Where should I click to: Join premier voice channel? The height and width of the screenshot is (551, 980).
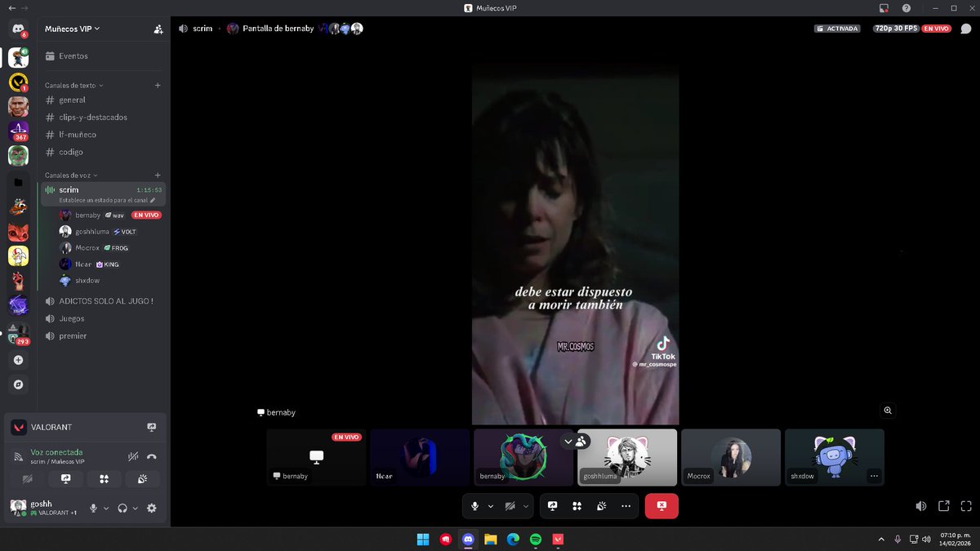point(104,335)
